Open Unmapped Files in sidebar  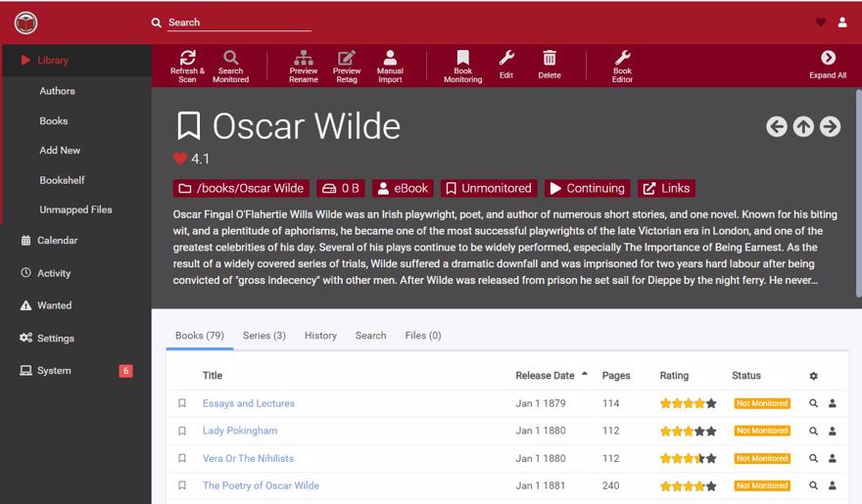[77, 209]
